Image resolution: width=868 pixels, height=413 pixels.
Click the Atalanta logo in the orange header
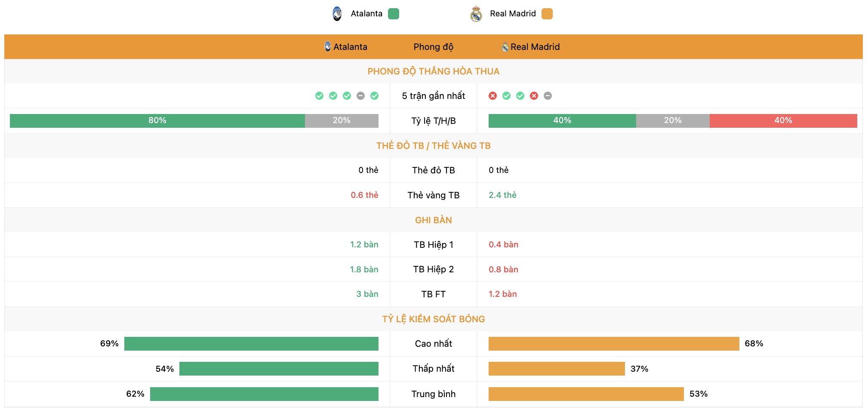click(328, 46)
